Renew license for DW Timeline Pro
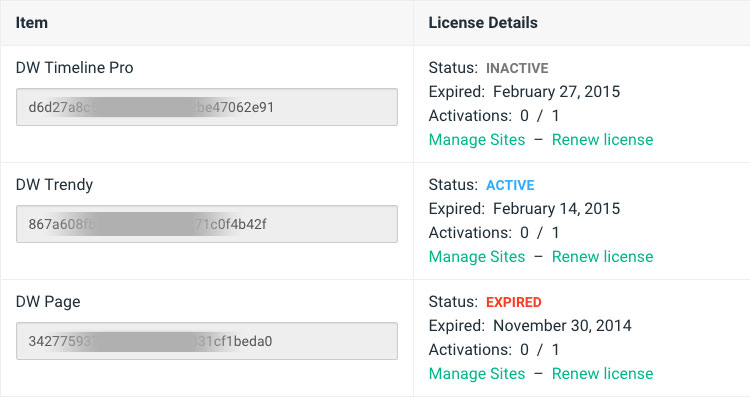 click(603, 140)
